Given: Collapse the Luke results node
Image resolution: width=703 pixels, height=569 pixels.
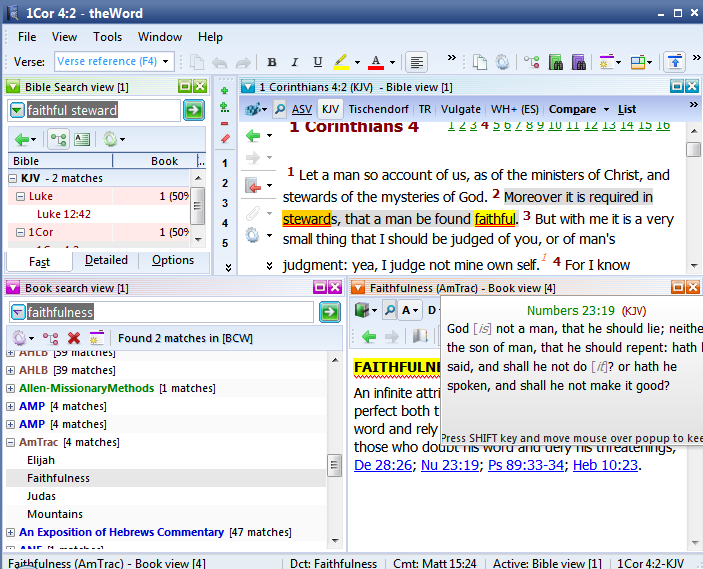Looking at the screenshot, I should click(x=20, y=196).
